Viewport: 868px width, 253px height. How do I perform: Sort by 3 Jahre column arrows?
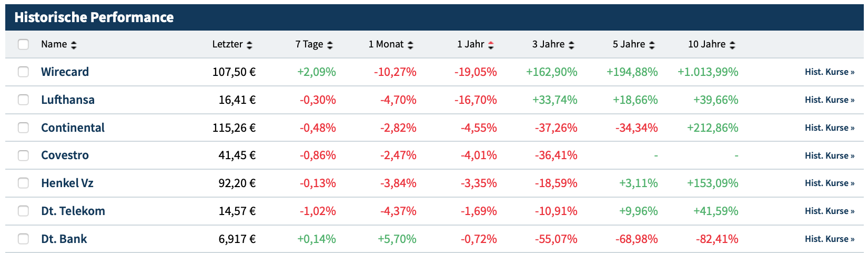571,45
